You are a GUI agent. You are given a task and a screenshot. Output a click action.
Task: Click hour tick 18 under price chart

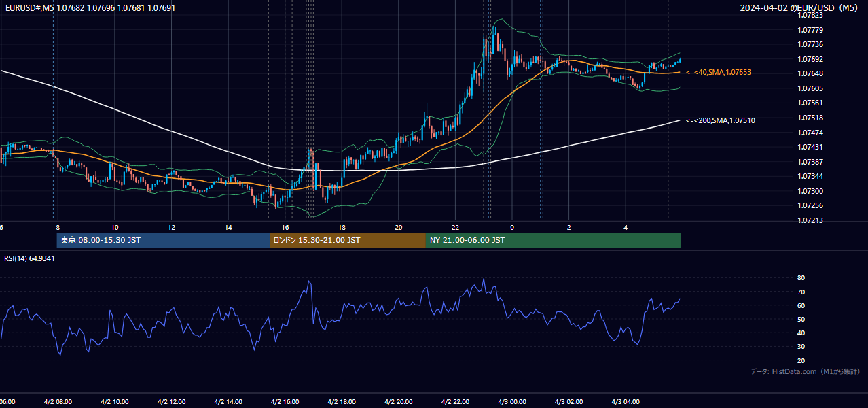pyautogui.click(x=342, y=227)
